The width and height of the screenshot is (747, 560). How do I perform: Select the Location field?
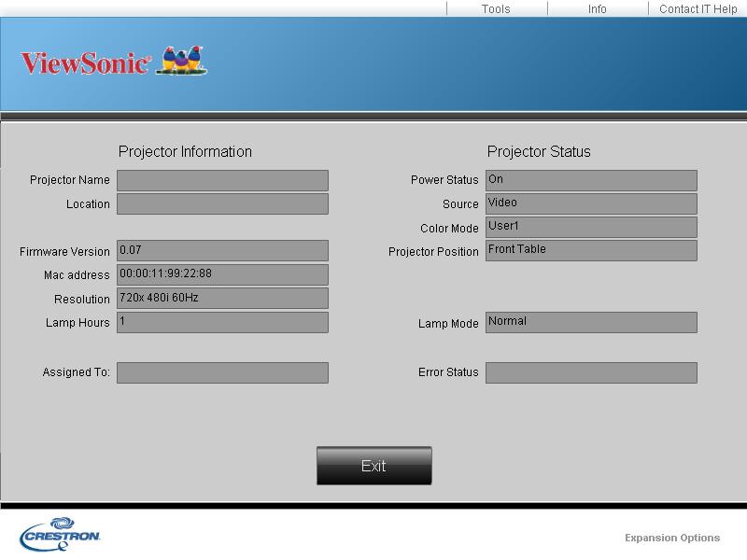(222, 203)
